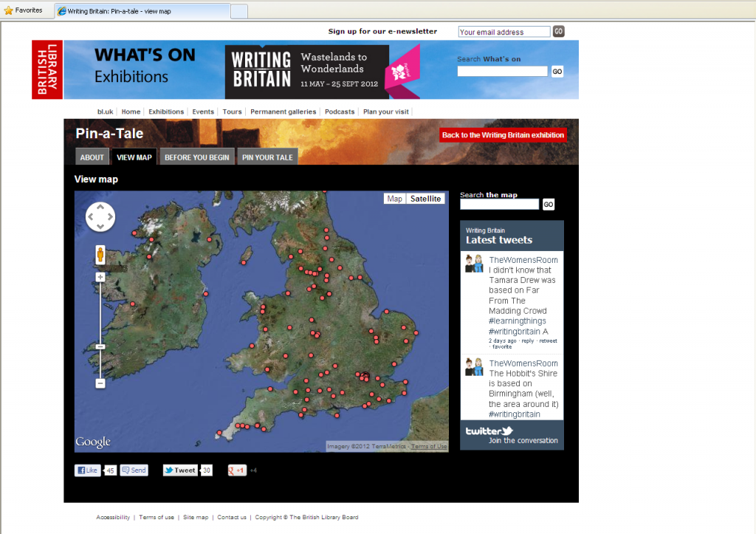Click Back to the Writing Britain exhibition
Viewport: 756px width, 534px height.
(503, 135)
